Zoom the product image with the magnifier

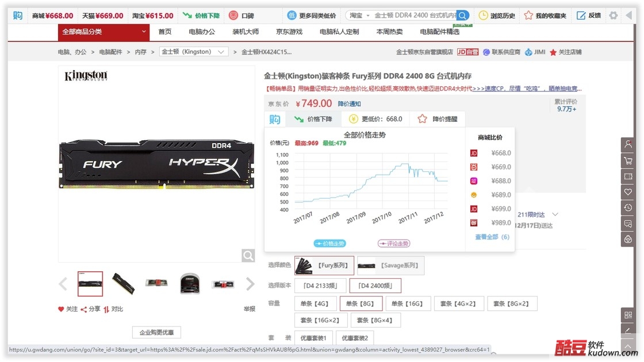tap(248, 256)
